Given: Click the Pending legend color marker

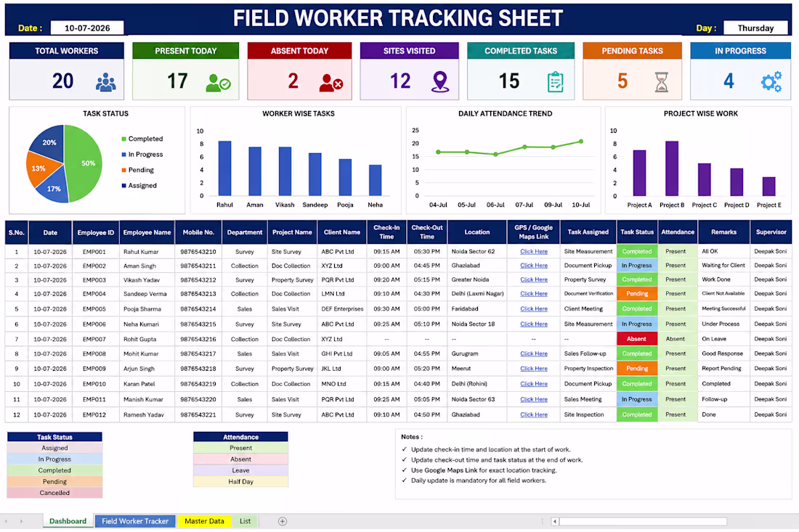Looking at the screenshot, I should [x=123, y=170].
